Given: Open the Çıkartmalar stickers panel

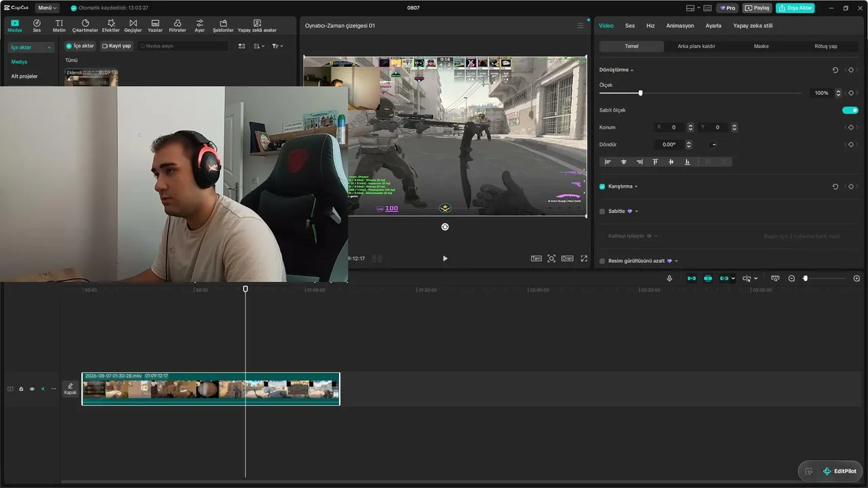Looking at the screenshot, I should coord(85,26).
